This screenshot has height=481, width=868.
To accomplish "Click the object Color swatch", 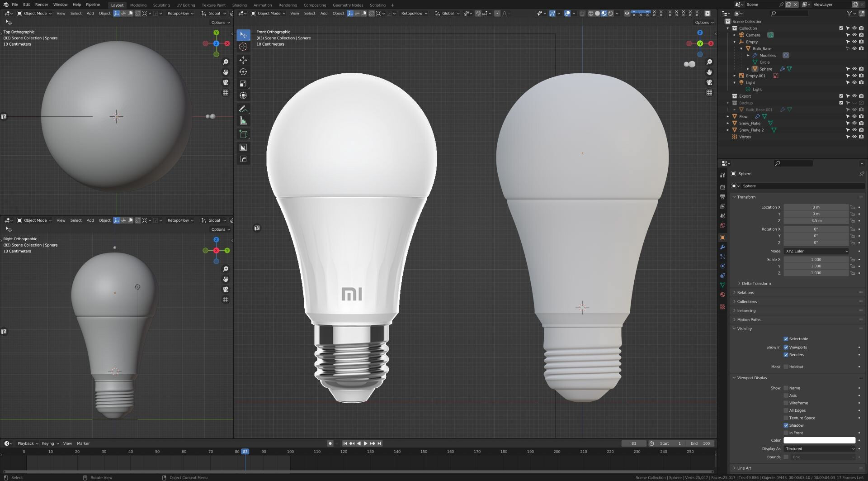I will click(x=819, y=440).
